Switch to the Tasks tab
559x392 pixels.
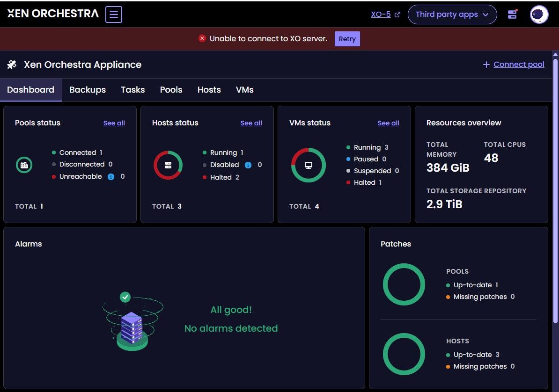(132, 90)
